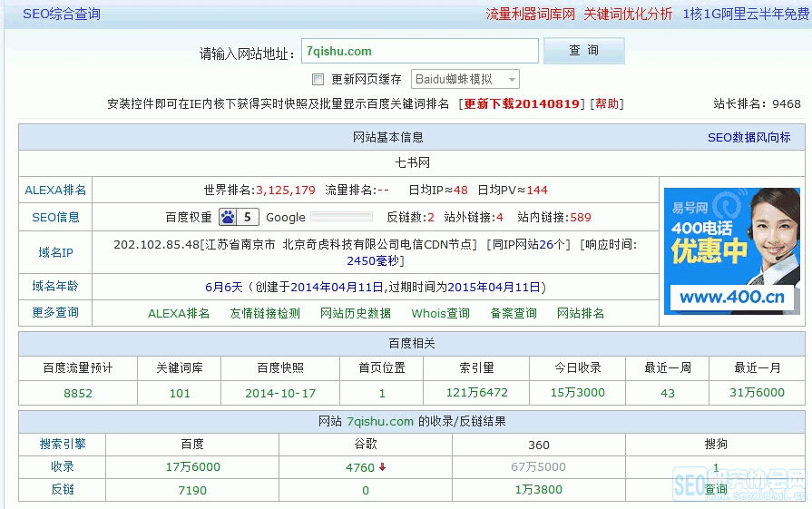The image size is (812, 509).
Task: Click keyword library value 101
Action: [x=180, y=393]
